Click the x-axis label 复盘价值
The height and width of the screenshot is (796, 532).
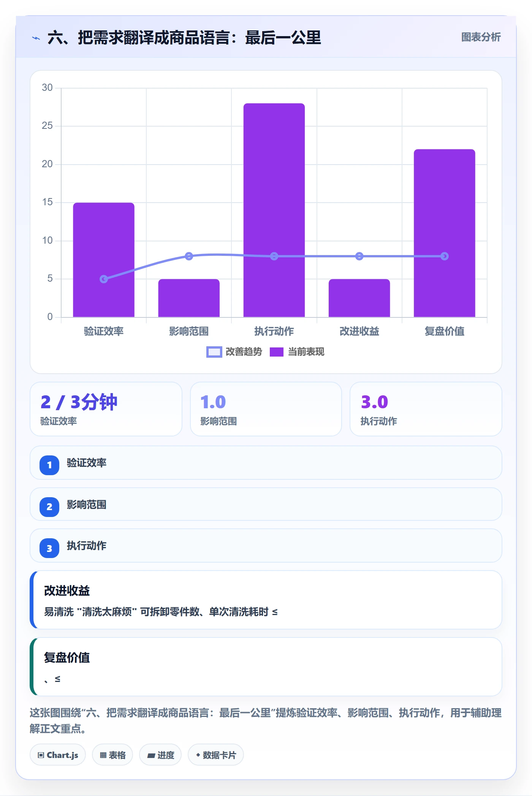(x=445, y=331)
